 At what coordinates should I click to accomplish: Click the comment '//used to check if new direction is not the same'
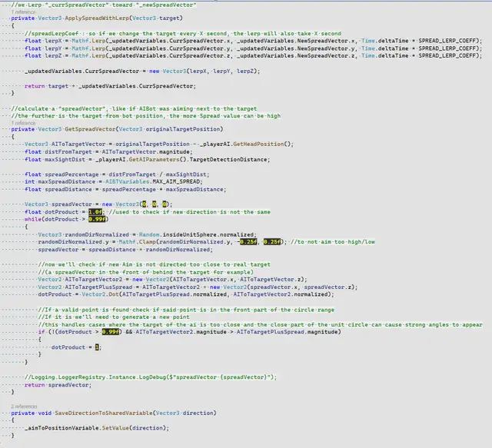click(x=190, y=212)
